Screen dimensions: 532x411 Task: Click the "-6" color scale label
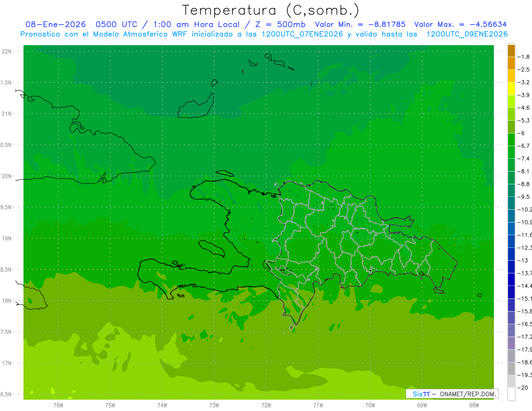(x=522, y=133)
